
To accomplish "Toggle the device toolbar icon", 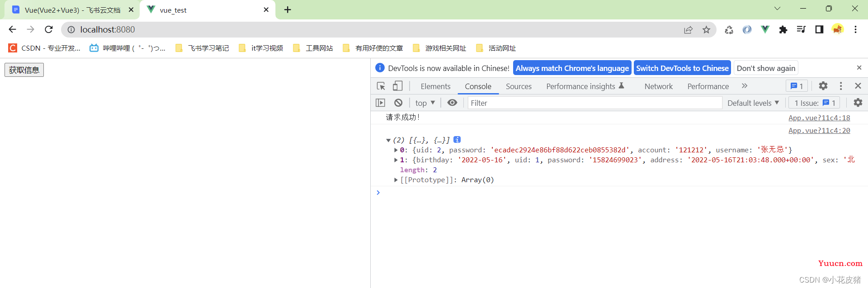I will click(397, 86).
